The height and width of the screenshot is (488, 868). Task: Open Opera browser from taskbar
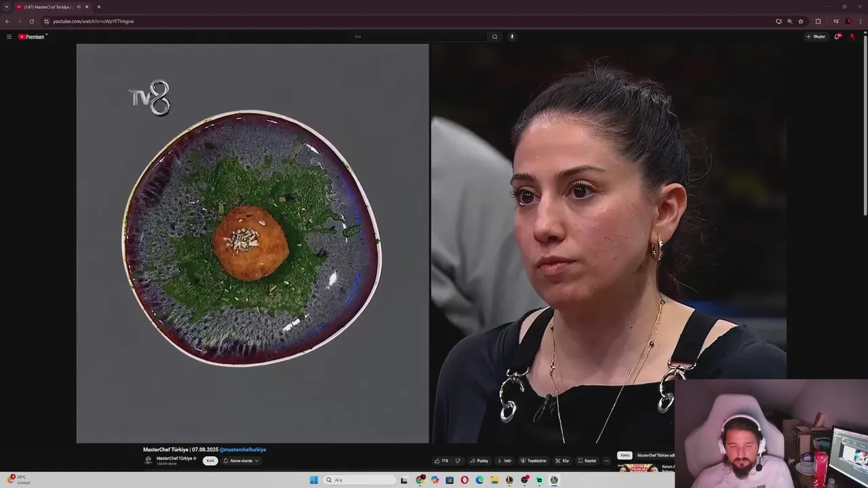(x=465, y=480)
